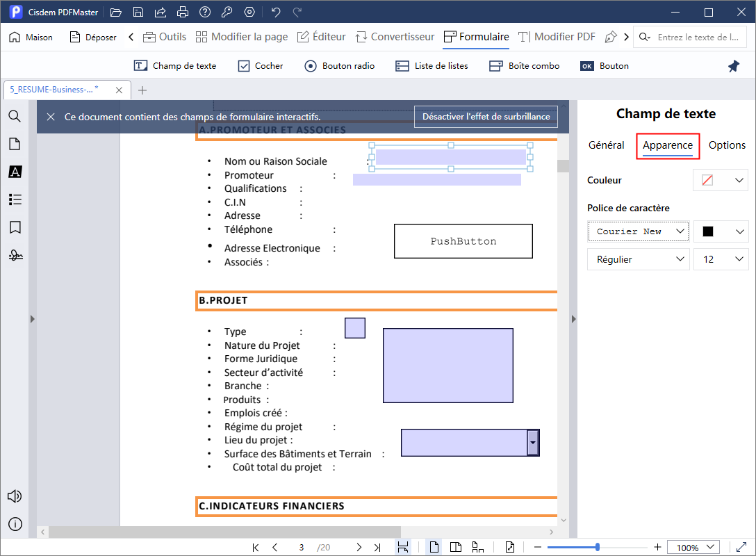Add a Cocher checkbox form field
Viewport: 756px width, 556px height.
click(x=261, y=66)
